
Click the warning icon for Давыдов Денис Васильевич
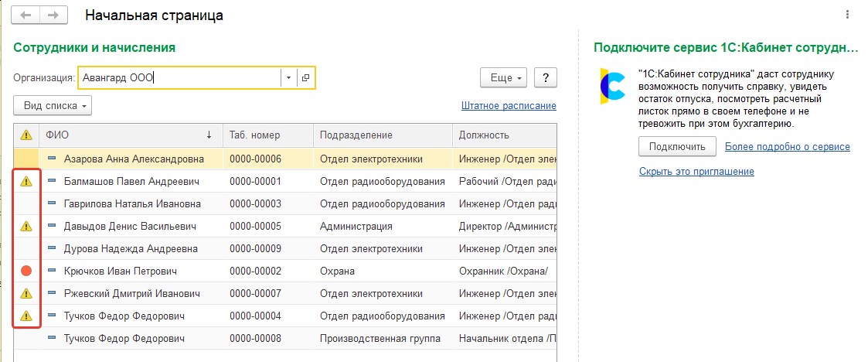(x=26, y=226)
